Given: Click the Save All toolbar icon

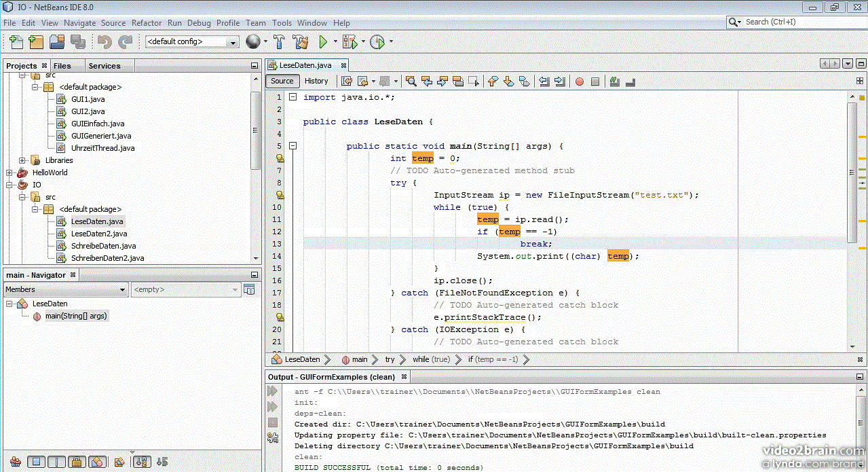Looking at the screenshot, I should point(78,42).
